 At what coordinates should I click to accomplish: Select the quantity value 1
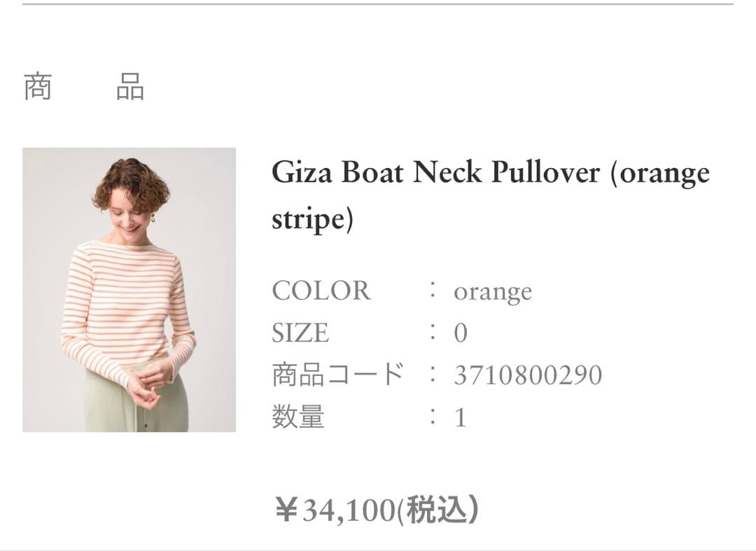[x=460, y=418]
